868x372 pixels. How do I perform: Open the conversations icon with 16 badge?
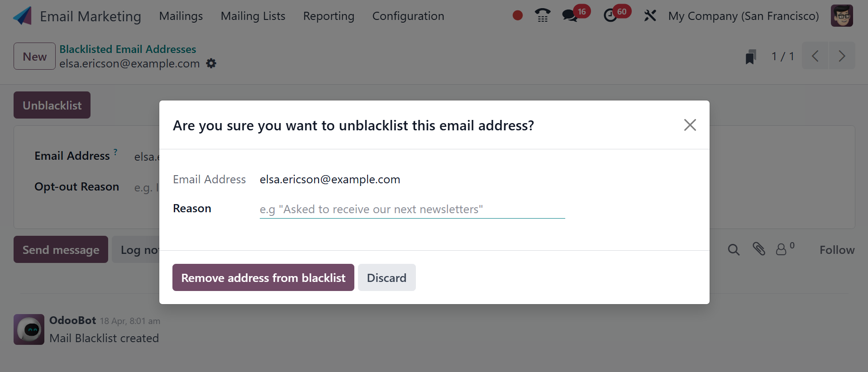click(570, 16)
